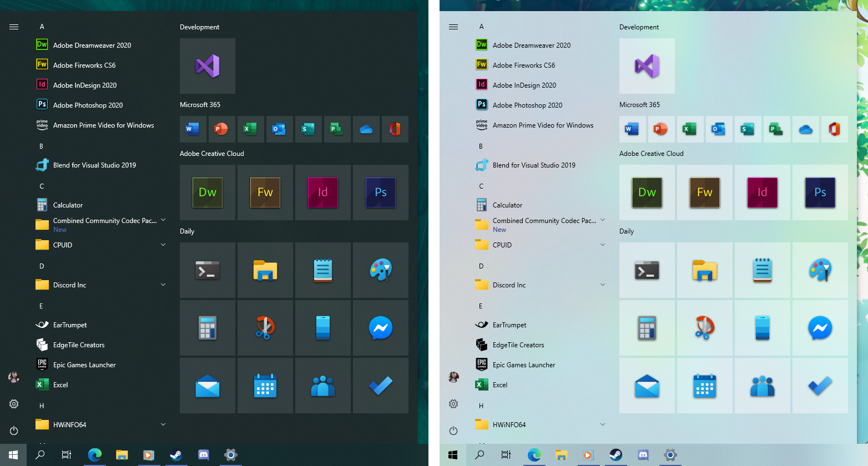
Task: Open Microsoft Edge on dark taskbar
Action: (x=95, y=455)
